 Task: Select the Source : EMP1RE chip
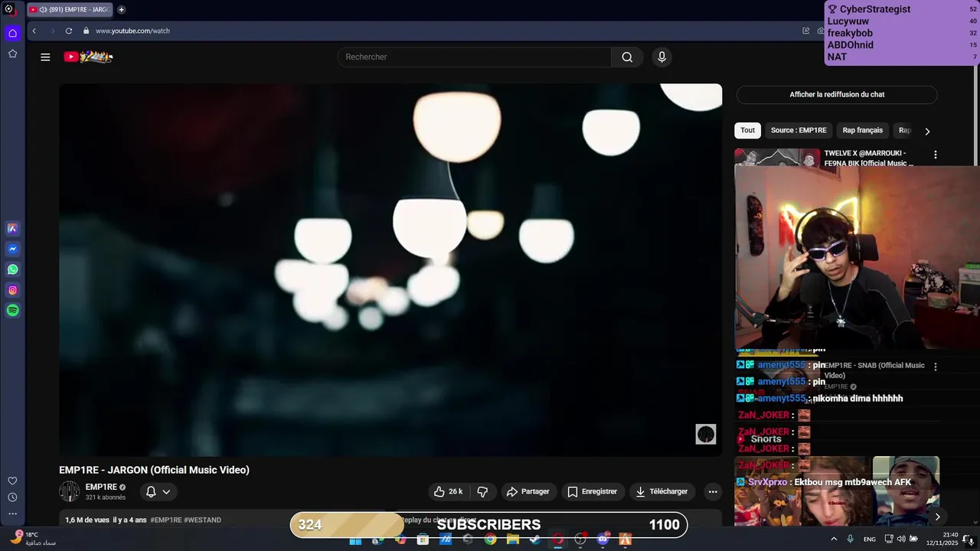799,130
